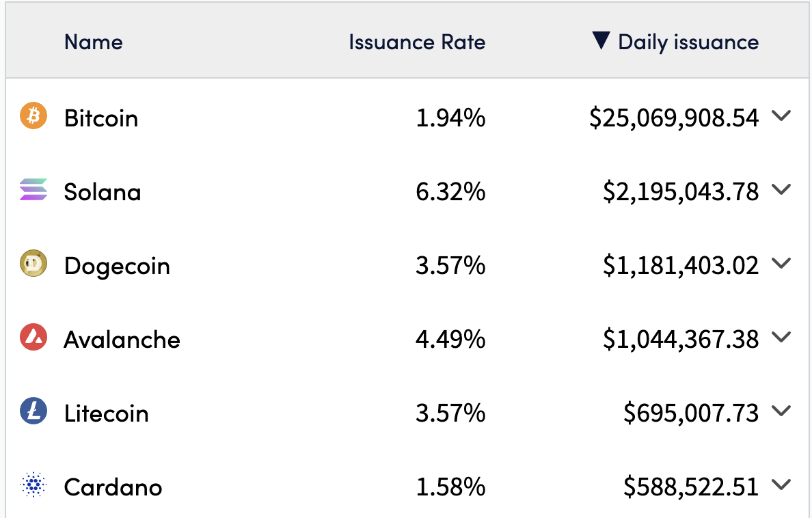This screenshot has height=518, width=812.
Task: Expand the Cardano row chevron
Action: [781, 485]
